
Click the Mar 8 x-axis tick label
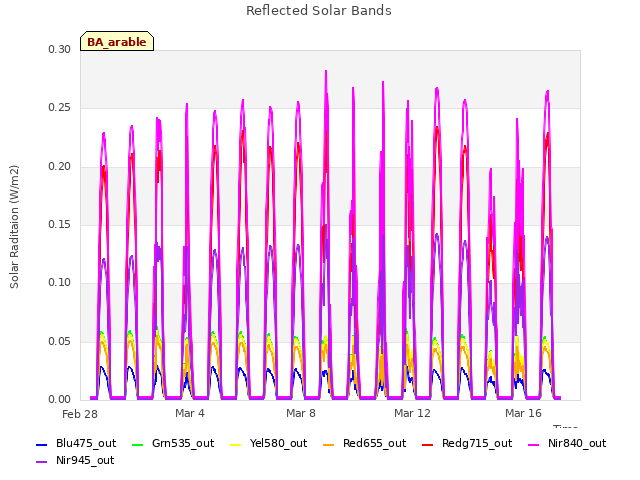tap(301, 413)
